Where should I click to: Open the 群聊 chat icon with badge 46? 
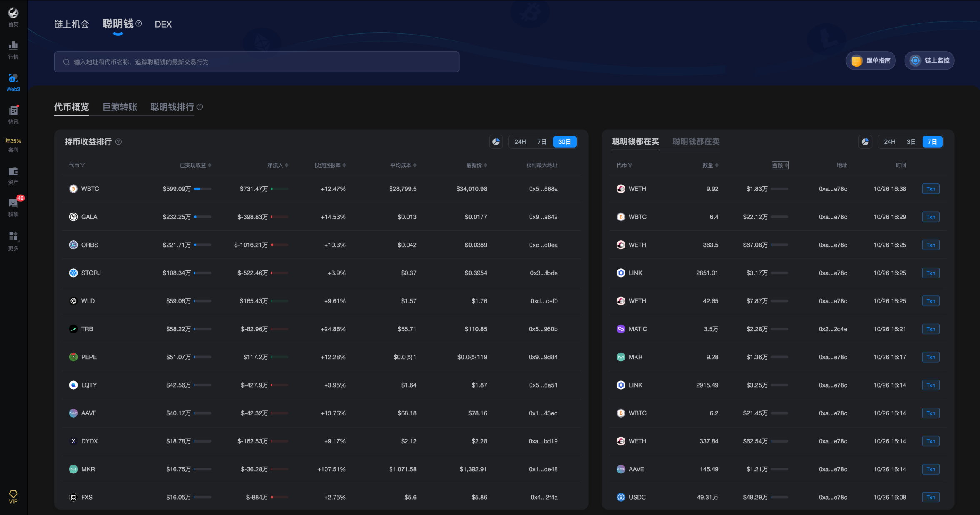pyautogui.click(x=13, y=206)
